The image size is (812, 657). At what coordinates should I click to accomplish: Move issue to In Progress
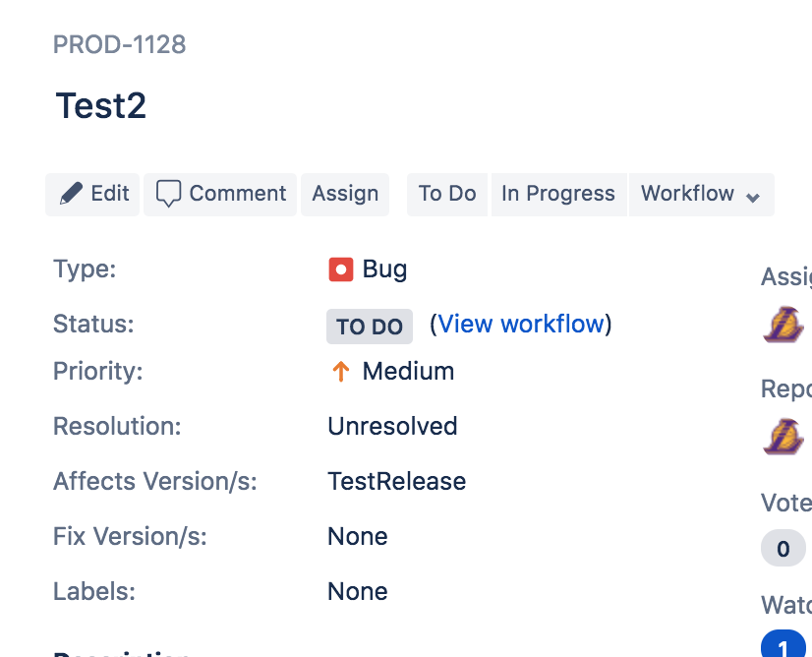[x=558, y=195]
